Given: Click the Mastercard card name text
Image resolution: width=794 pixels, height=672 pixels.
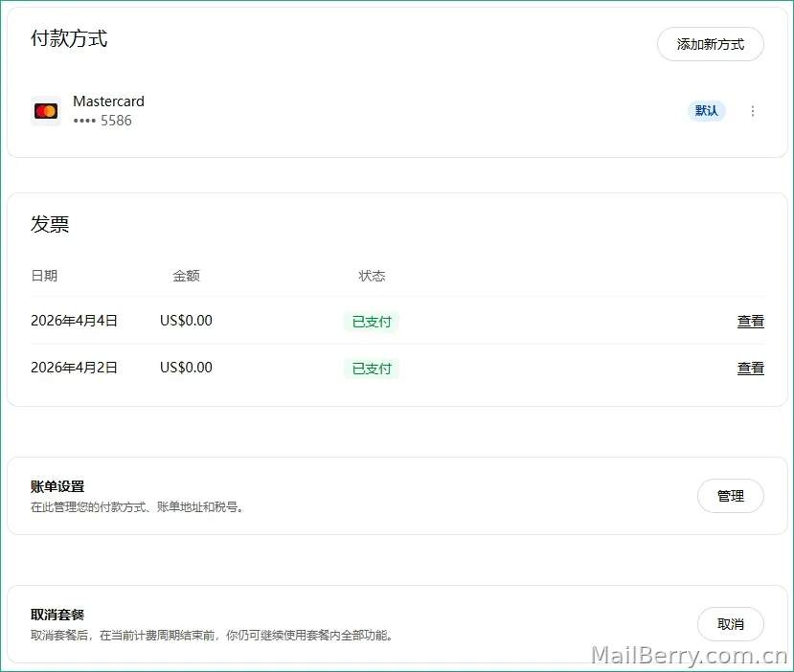Looking at the screenshot, I should 108,101.
